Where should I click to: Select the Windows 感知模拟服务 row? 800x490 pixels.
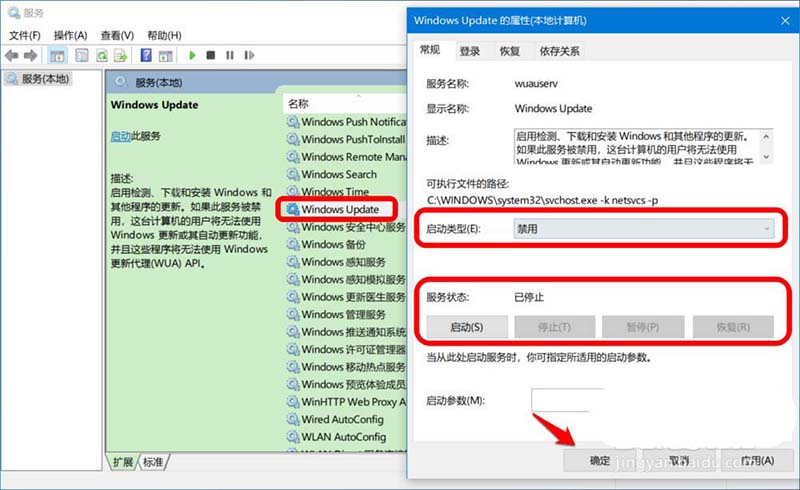coord(346,279)
